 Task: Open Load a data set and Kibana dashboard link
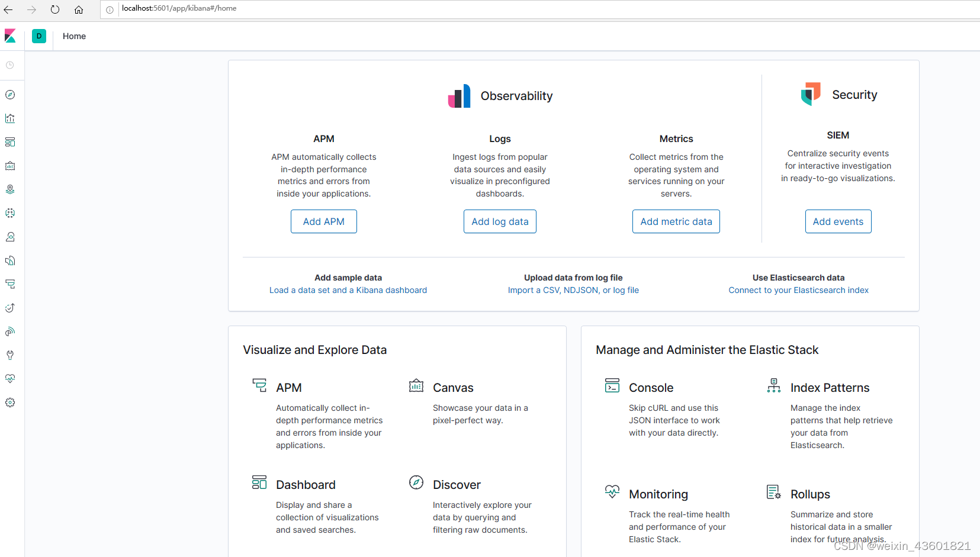(348, 290)
